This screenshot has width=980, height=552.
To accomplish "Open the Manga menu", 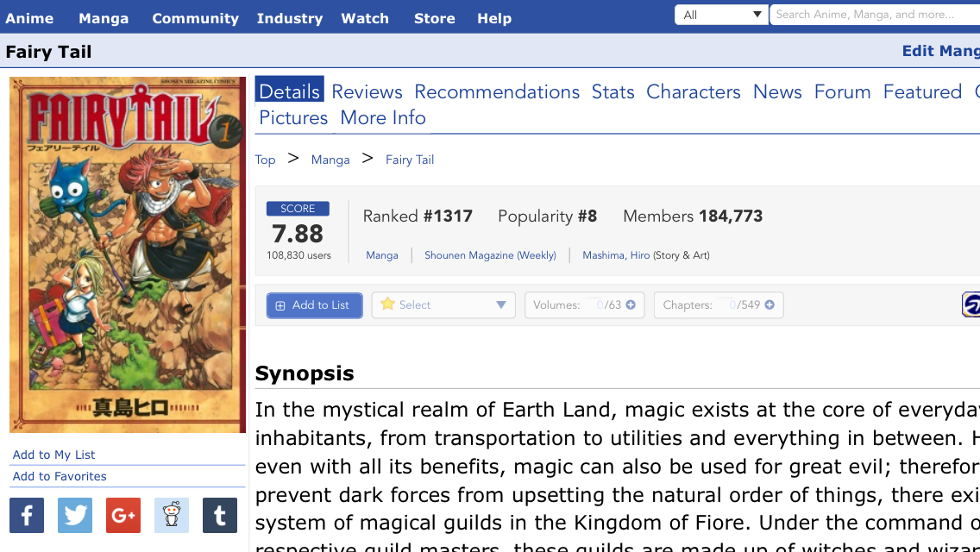I will coord(104,18).
